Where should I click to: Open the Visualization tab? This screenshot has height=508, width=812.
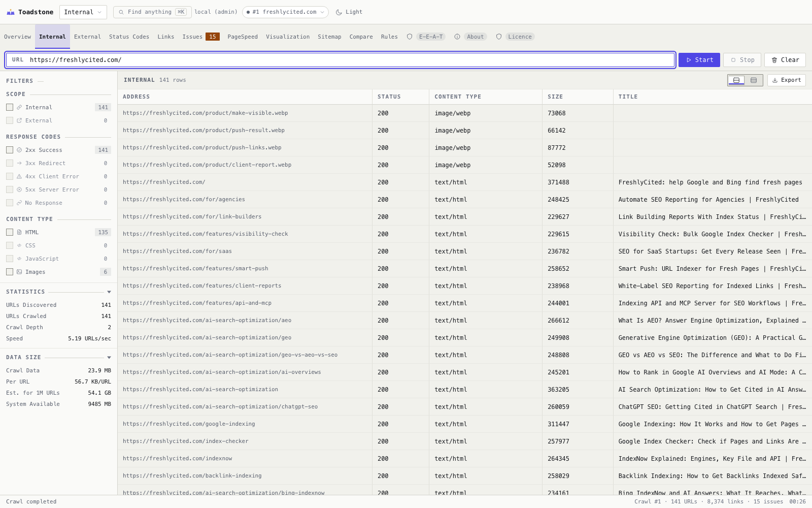[288, 37]
